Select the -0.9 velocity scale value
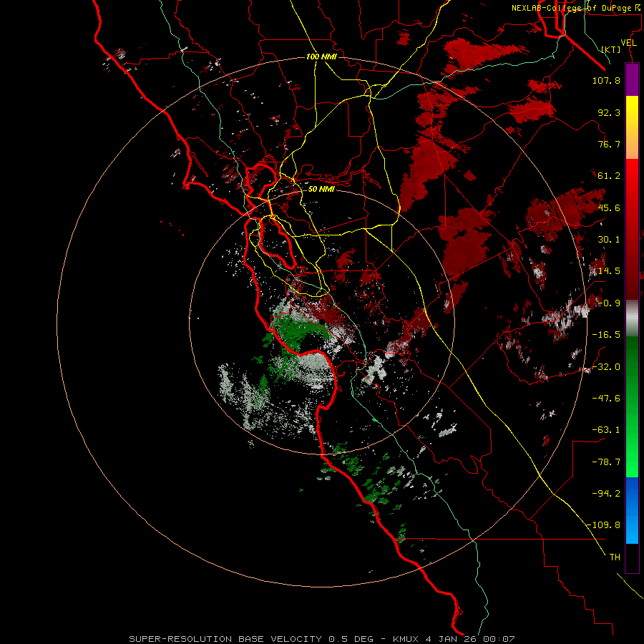The width and height of the screenshot is (644, 644). tap(609, 303)
